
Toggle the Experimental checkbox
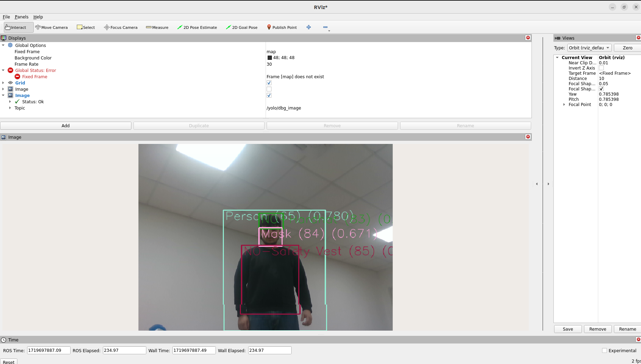[x=605, y=350]
